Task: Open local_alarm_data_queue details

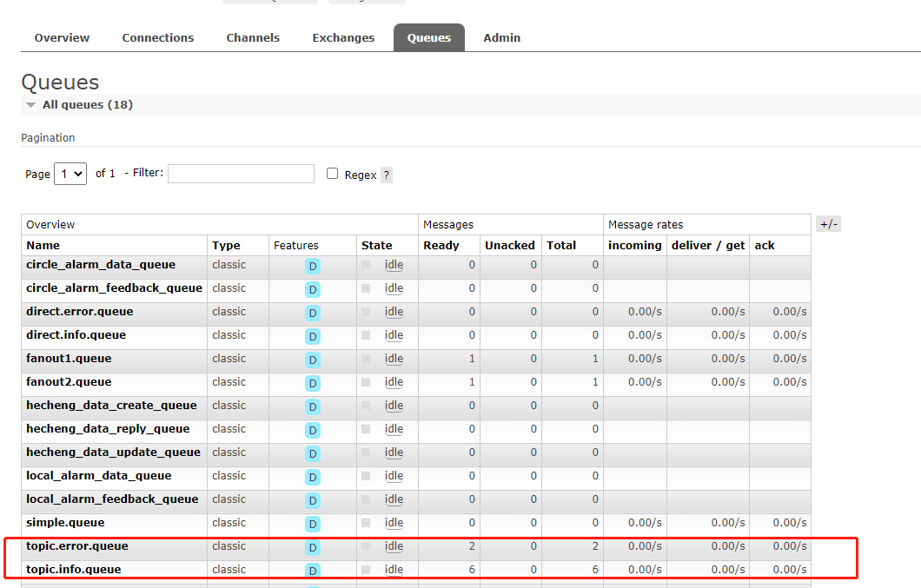Action: 99,476
